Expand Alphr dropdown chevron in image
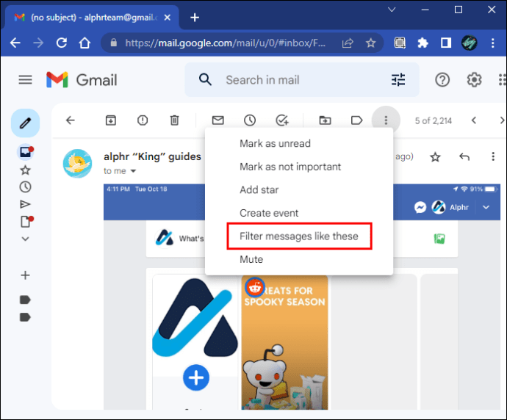 486,207
